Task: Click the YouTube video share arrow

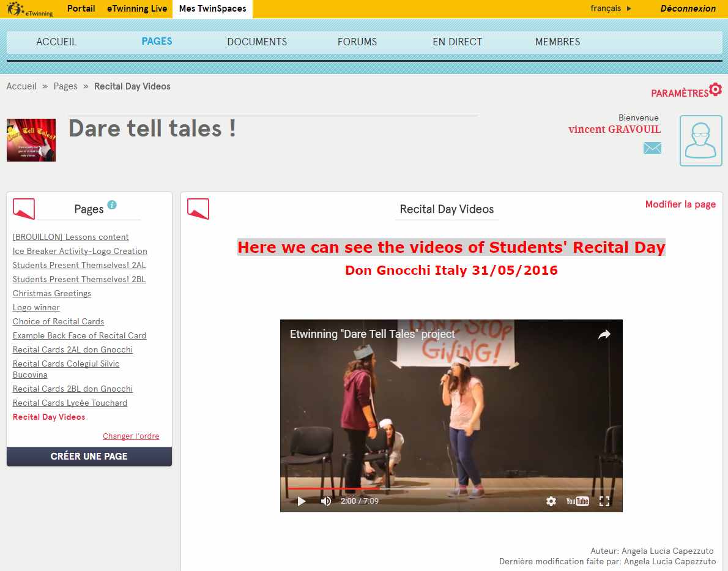Action: coord(604,334)
